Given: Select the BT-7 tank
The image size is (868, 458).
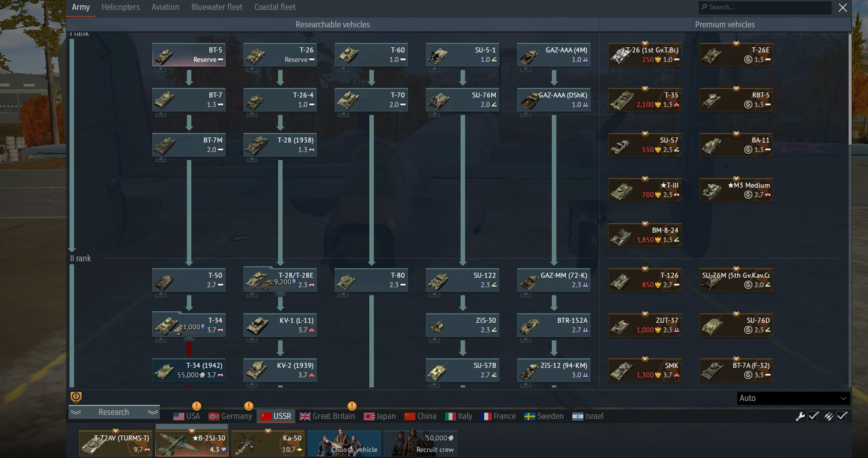Looking at the screenshot, I should point(189,100).
